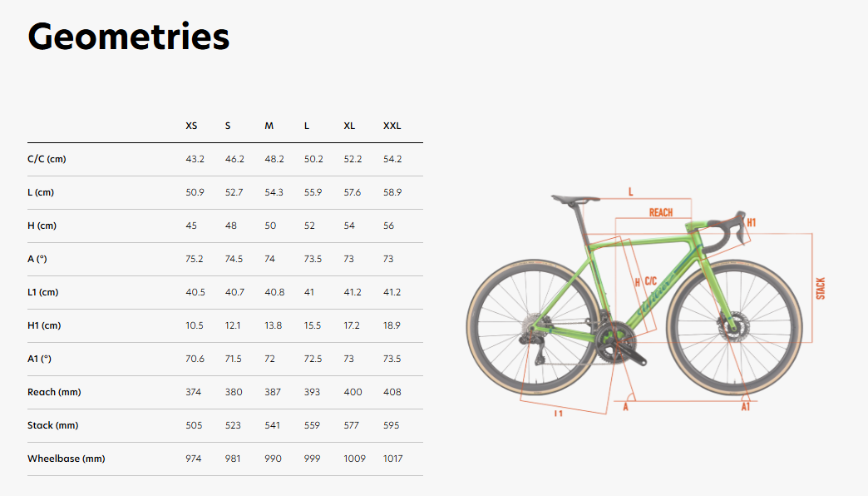This screenshot has height=496, width=868.
Task: Click the REACH label on bike diagram
Action: click(x=661, y=212)
